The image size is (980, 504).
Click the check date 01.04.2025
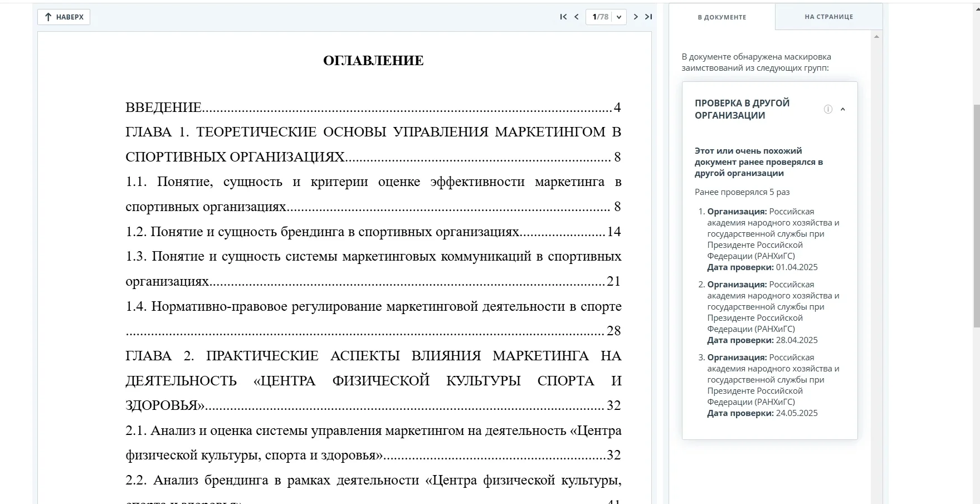point(797,267)
